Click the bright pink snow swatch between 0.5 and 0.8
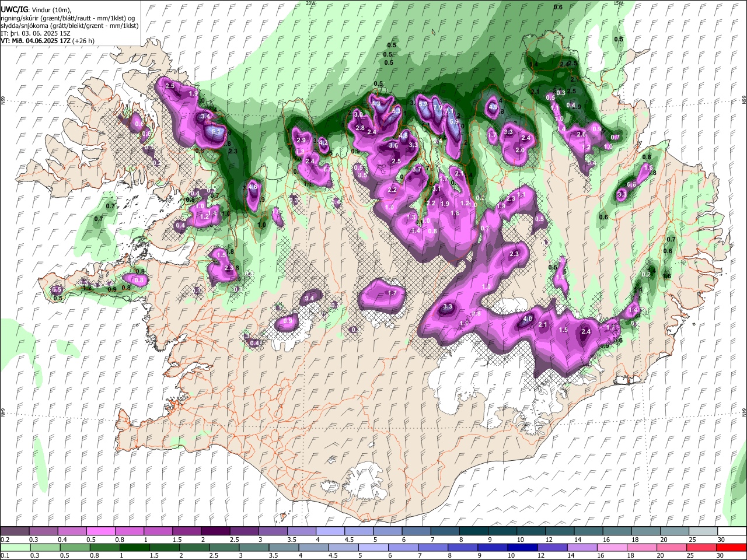This screenshot has width=747, height=560. [x=101, y=531]
